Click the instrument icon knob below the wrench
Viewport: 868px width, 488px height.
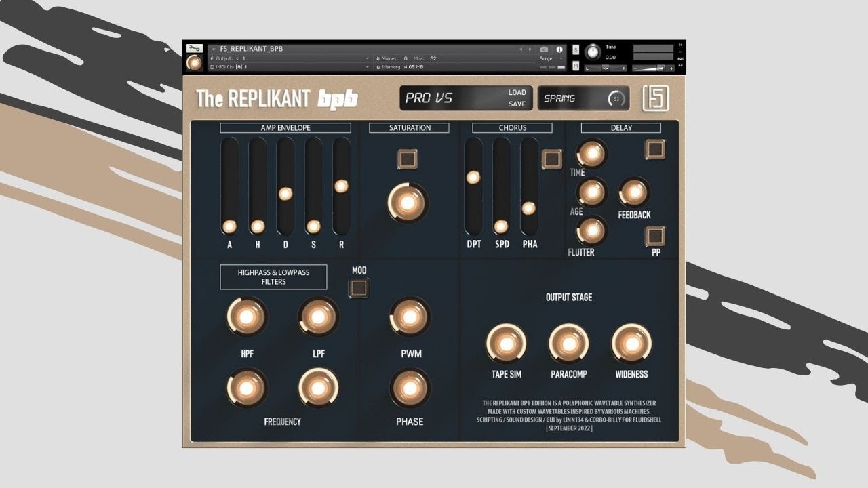195,62
